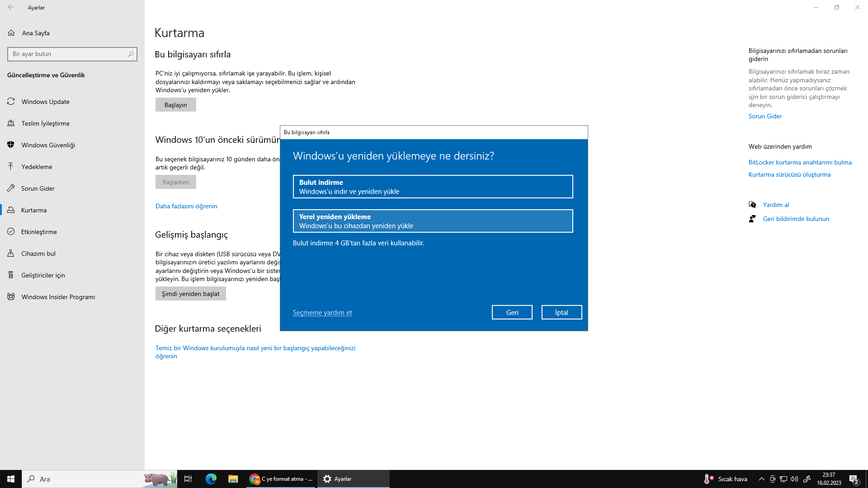Screen dimensions: 868x488
Task: Click the Başlayın button
Action: [176, 105]
